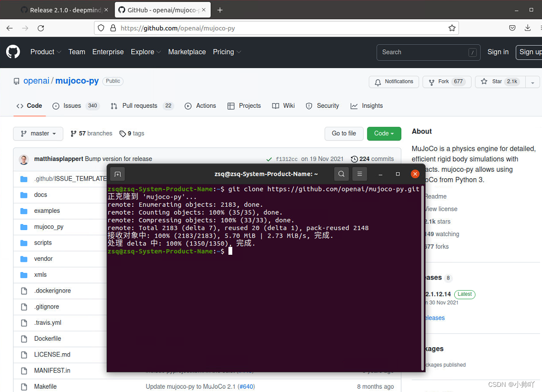Switch to the Insights tab

pos(367,105)
